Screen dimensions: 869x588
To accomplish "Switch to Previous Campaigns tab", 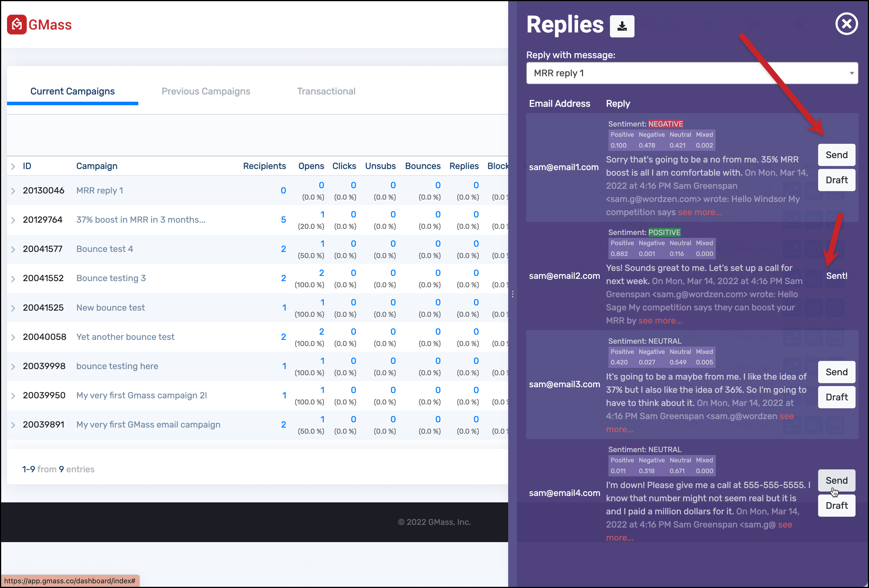I will click(x=206, y=91).
